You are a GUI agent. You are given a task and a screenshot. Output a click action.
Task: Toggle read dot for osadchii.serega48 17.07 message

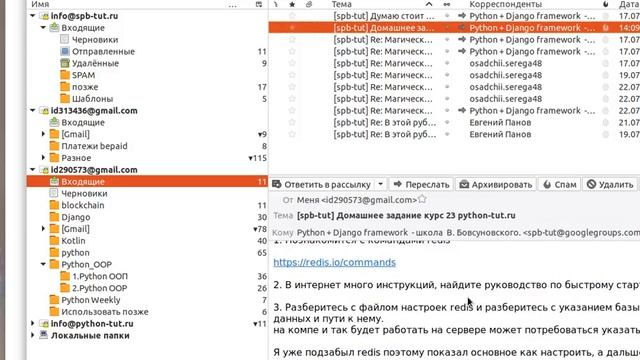tap(447, 63)
